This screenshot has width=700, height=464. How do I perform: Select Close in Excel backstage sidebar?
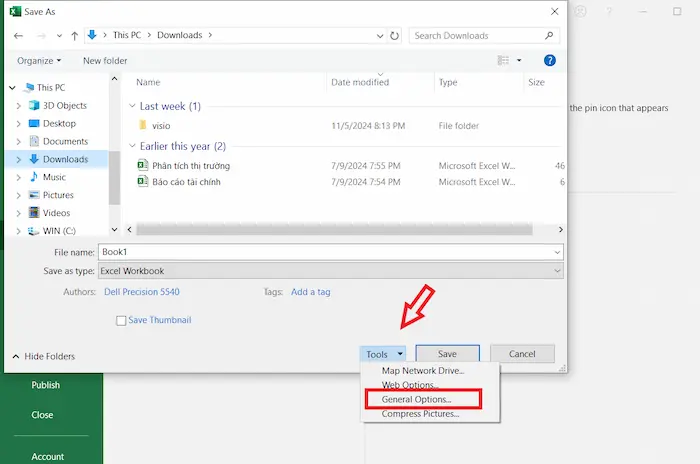42,415
